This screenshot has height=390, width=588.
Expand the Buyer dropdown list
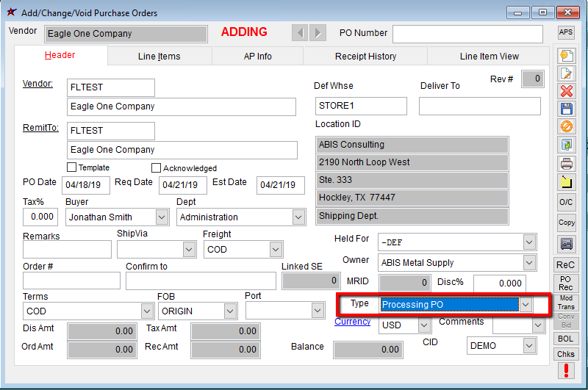tap(162, 217)
